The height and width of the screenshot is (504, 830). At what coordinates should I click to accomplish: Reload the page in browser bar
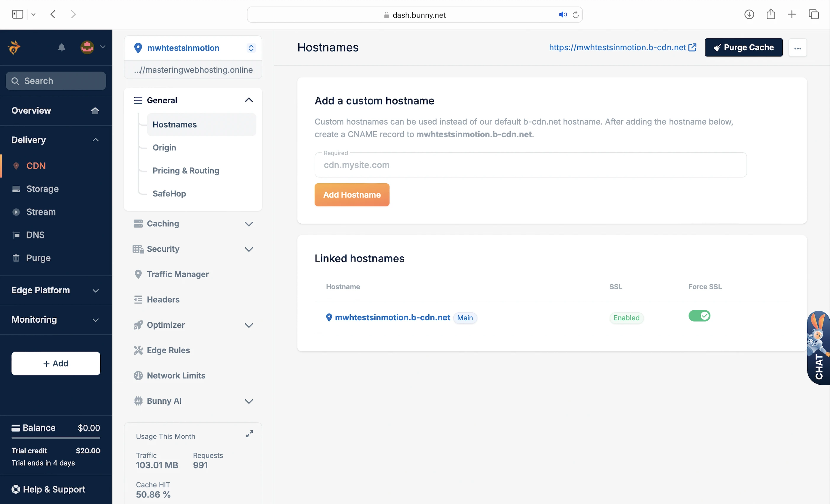575,15
